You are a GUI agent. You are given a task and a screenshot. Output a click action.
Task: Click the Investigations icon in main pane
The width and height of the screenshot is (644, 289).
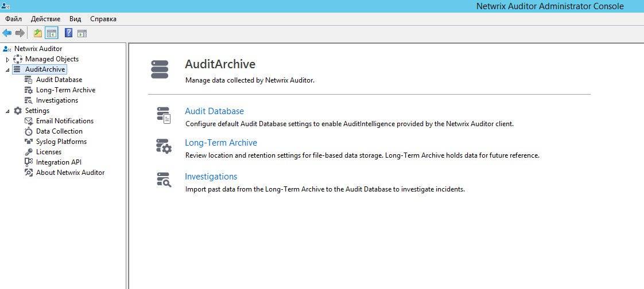(164, 180)
